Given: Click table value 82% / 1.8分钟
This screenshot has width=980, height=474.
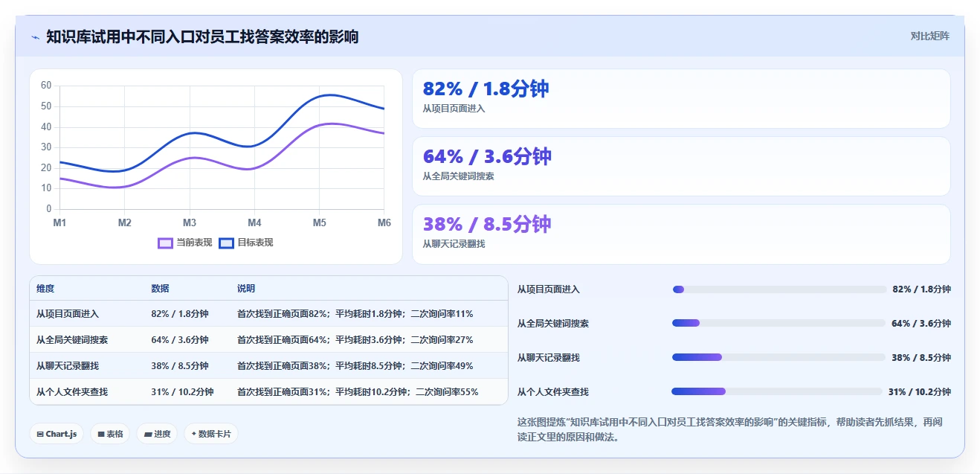Looking at the screenshot, I should coord(180,314).
